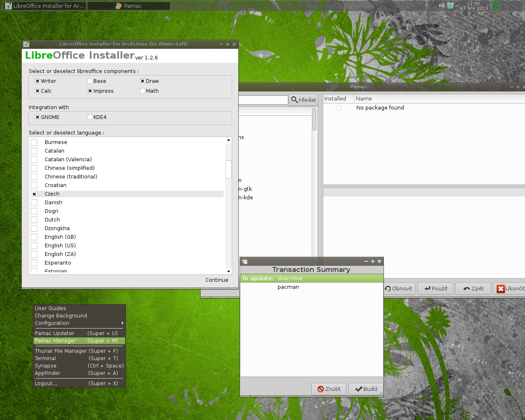Image resolution: width=525 pixels, height=420 pixels.
Task: Check the Chinese (simplified) language box
Action: tap(34, 168)
